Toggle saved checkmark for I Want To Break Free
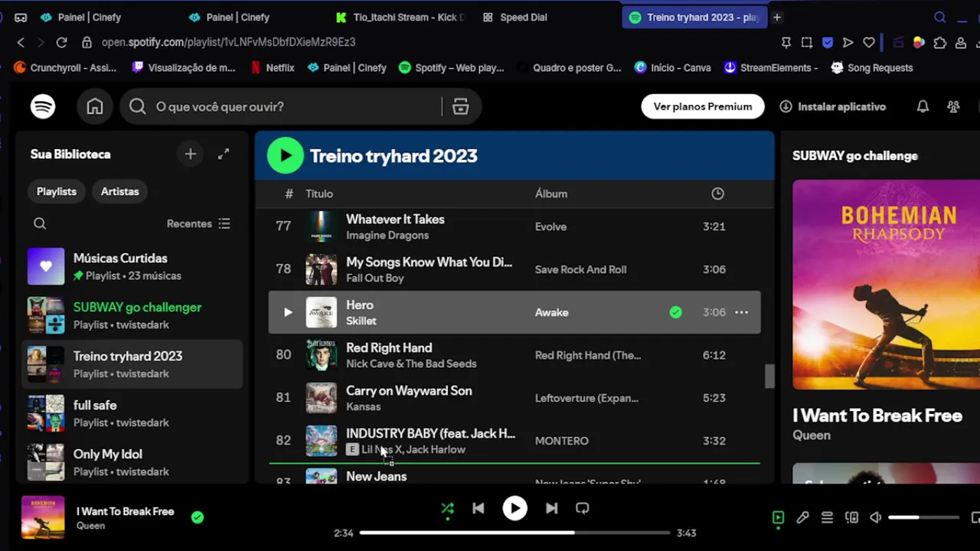Viewport: 980px width, 551px height. point(198,517)
